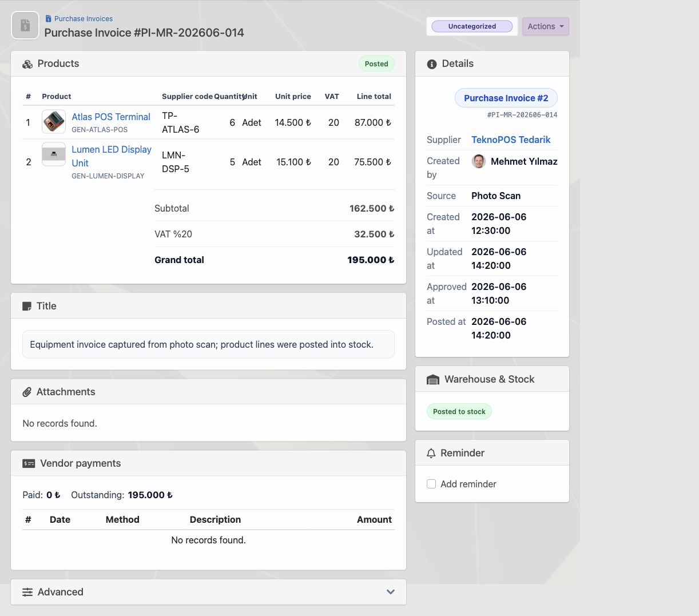Click the Details panel info icon
This screenshot has width=699, height=616.
(432, 64)
